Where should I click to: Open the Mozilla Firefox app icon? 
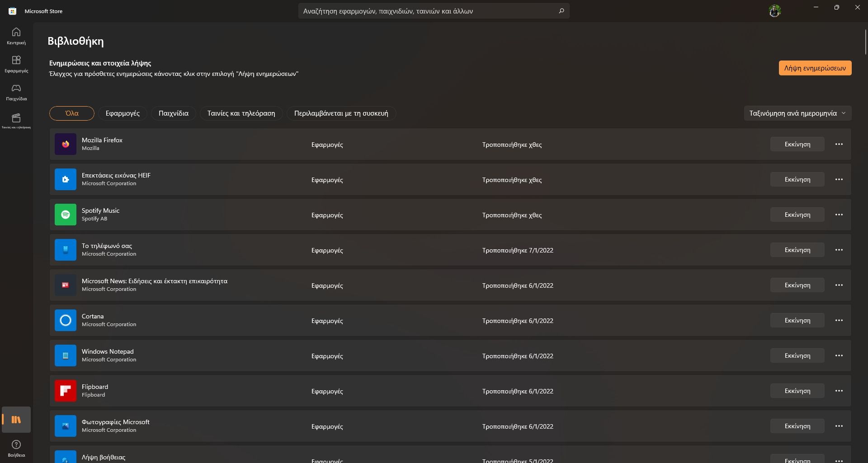65,144
